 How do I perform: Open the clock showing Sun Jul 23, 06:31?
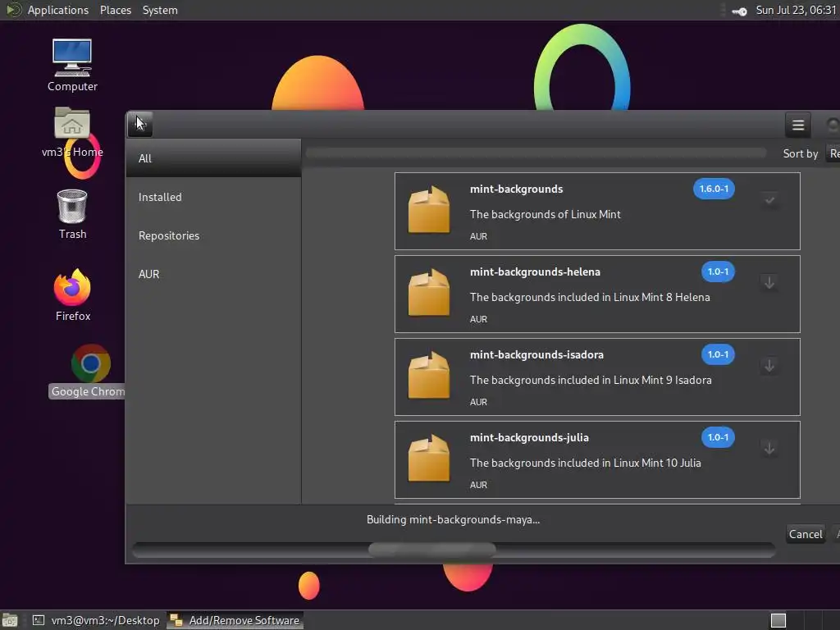coord(796,10)
